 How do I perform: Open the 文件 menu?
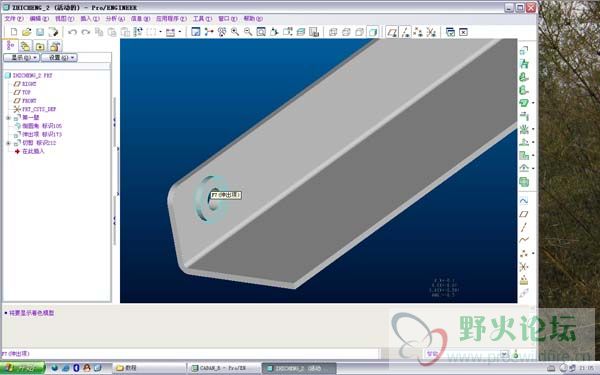point(14,18)
